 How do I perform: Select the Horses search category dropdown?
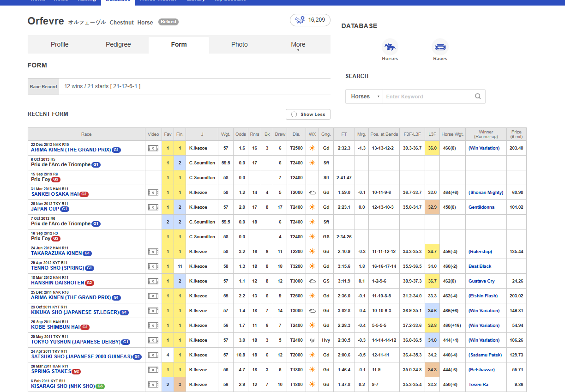pyautogui.click(x=364, y=96)
